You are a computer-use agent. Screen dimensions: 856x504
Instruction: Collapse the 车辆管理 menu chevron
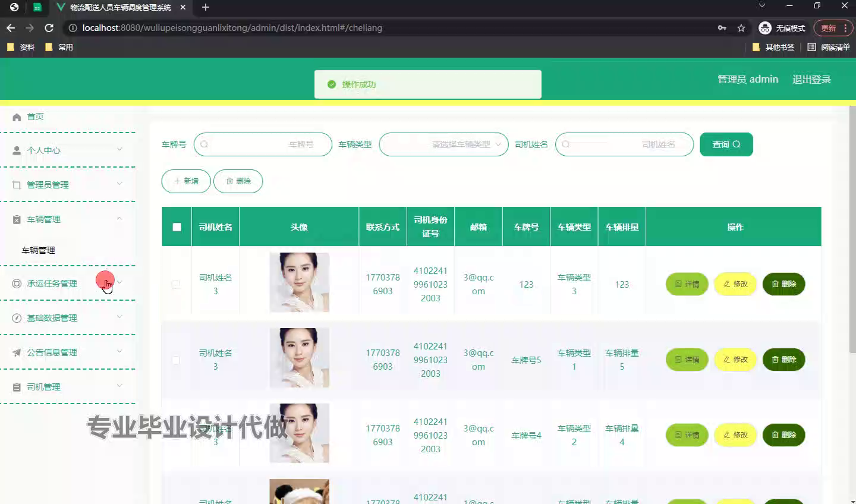(119, 219)
